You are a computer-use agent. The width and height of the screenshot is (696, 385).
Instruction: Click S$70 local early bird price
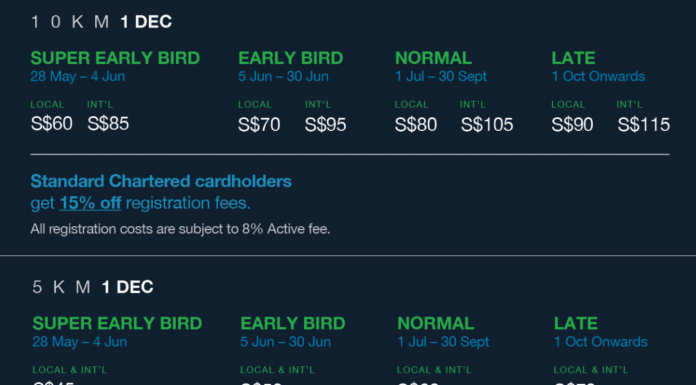point(259,125)
